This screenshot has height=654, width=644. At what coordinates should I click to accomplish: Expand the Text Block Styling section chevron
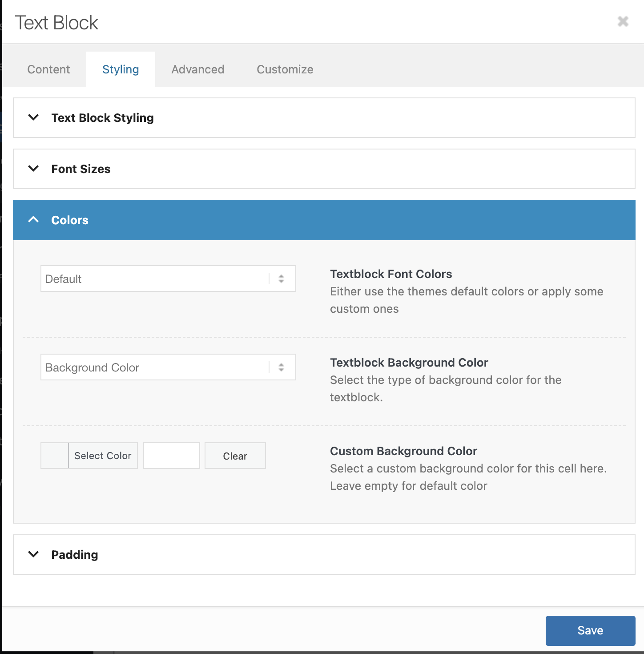(x=33, y=117)
